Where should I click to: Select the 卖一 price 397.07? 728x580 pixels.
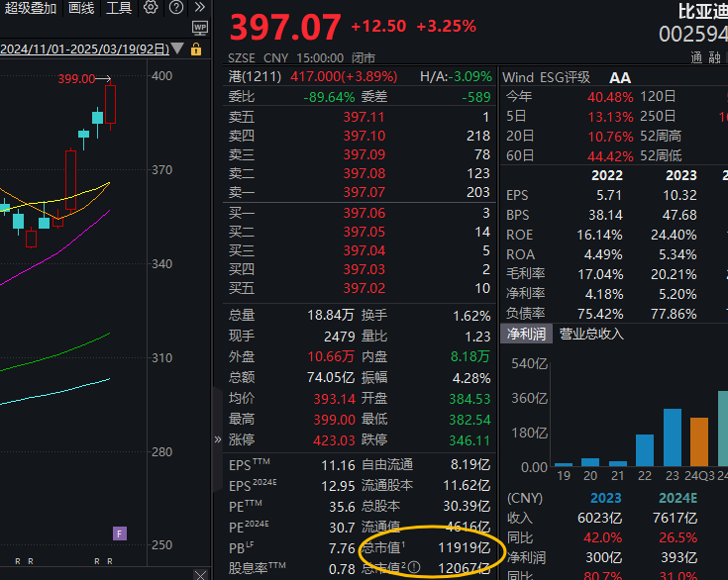(364, 192)
